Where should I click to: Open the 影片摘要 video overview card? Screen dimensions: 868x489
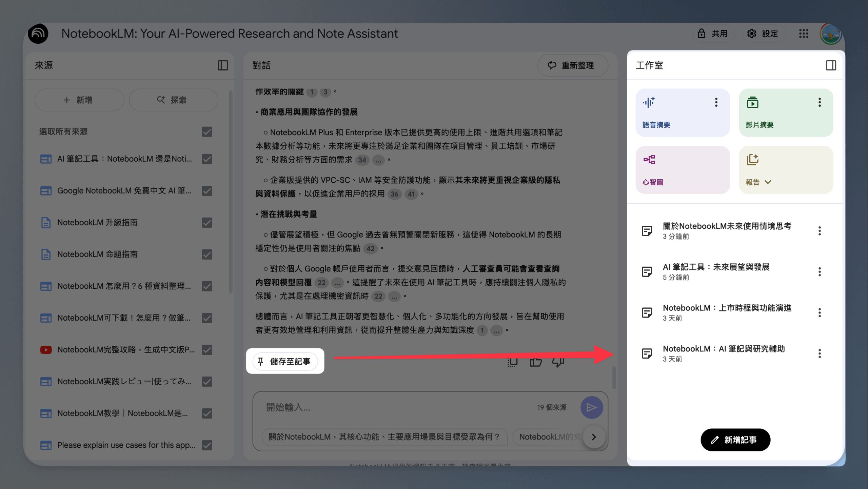point(786,113)
